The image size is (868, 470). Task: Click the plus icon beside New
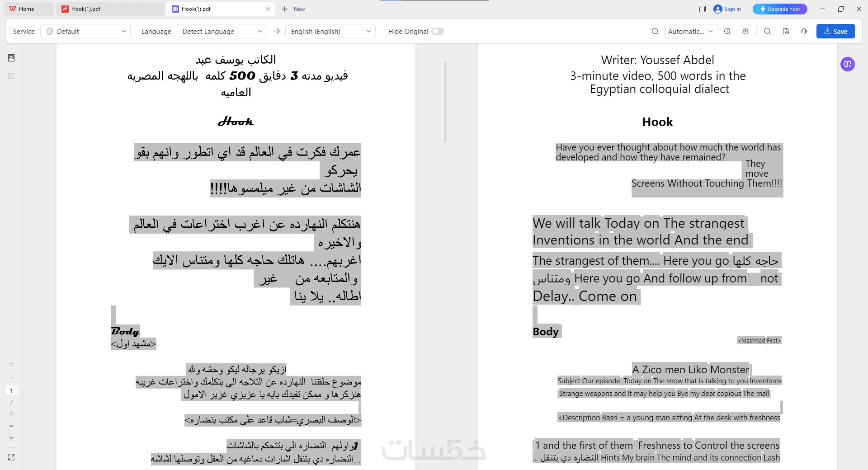pos(285,9)
